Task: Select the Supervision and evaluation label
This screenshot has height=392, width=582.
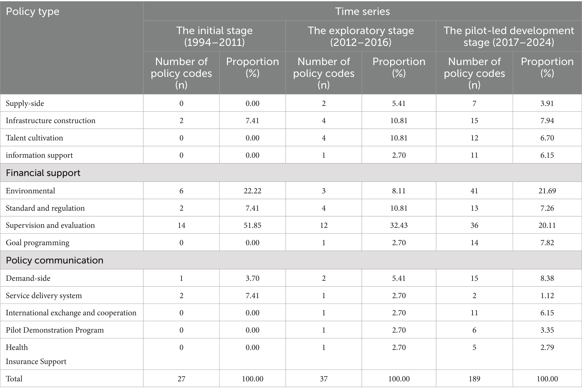Action: tap(50, 225)
